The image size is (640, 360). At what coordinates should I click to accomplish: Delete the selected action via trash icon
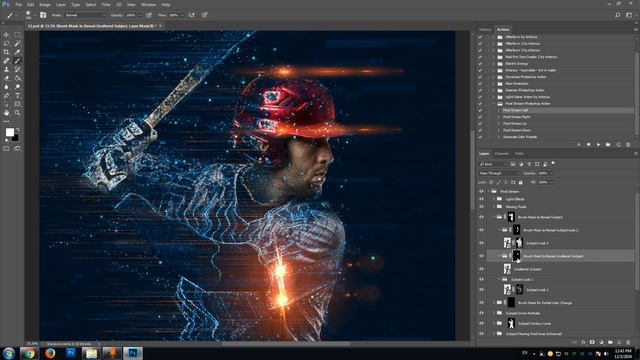click(628, 144)
